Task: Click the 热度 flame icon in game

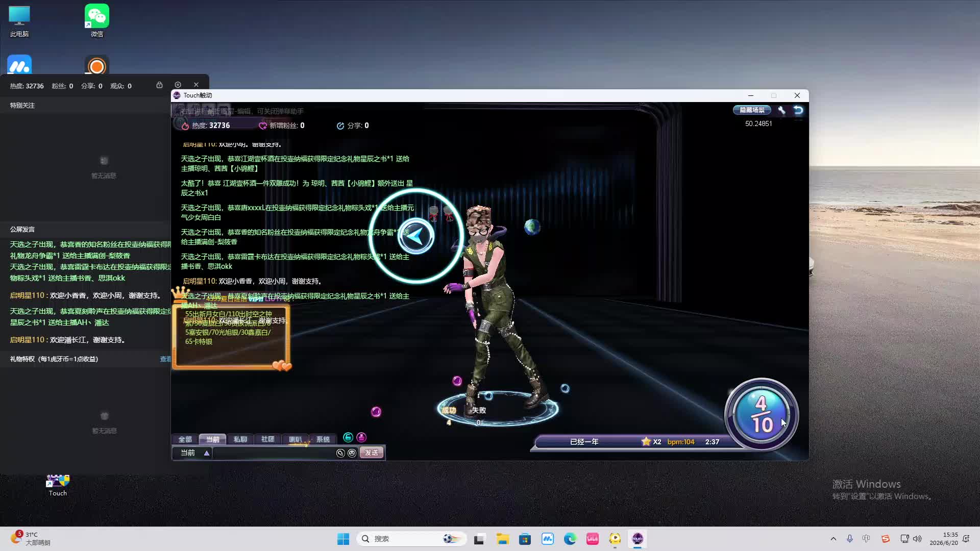Action: pyautogui.click(x=185, y=126)
